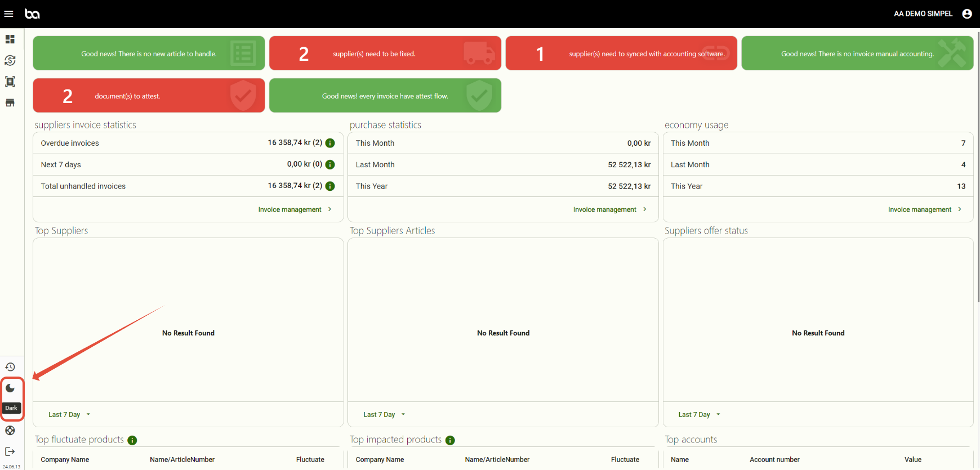
Task: Click the This Month purchase value 0,00 kr
Action: pos(639,143)
